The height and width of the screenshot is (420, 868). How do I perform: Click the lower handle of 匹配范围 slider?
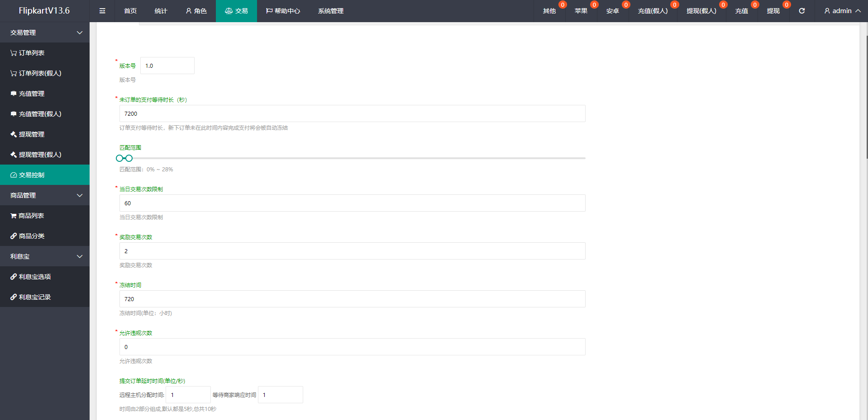click(119, 158)
